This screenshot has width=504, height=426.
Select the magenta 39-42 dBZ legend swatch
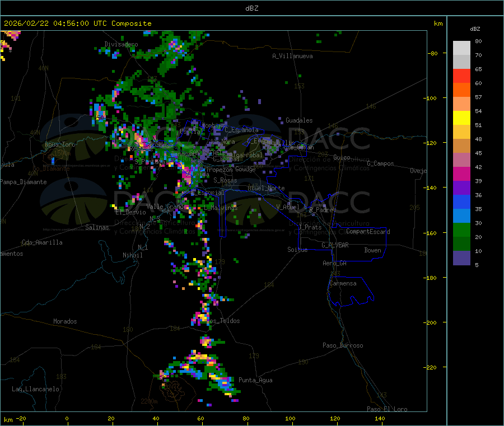click(461, 174)
